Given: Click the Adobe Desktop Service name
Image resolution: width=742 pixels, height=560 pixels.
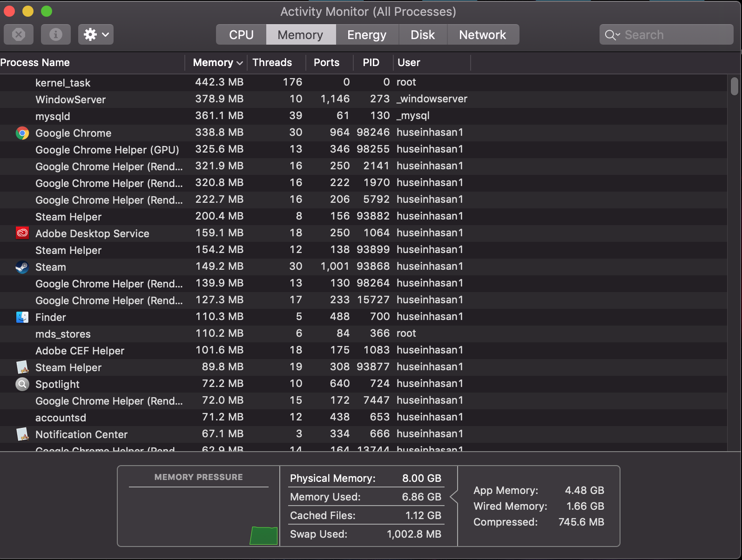Looking at the screenshot, I should coord(92,233).
